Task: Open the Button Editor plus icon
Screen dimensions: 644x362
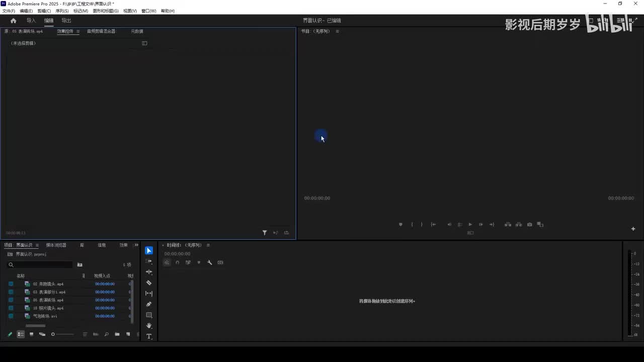Action: pos(633,229)
